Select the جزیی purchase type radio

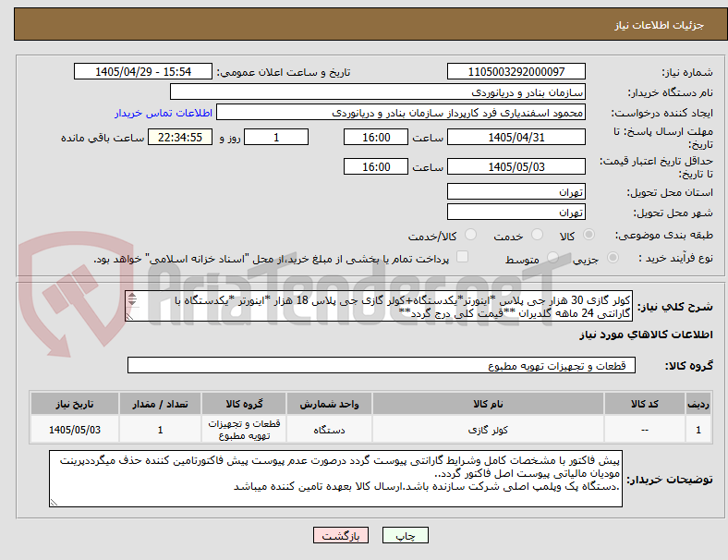(x=613, y=258)
